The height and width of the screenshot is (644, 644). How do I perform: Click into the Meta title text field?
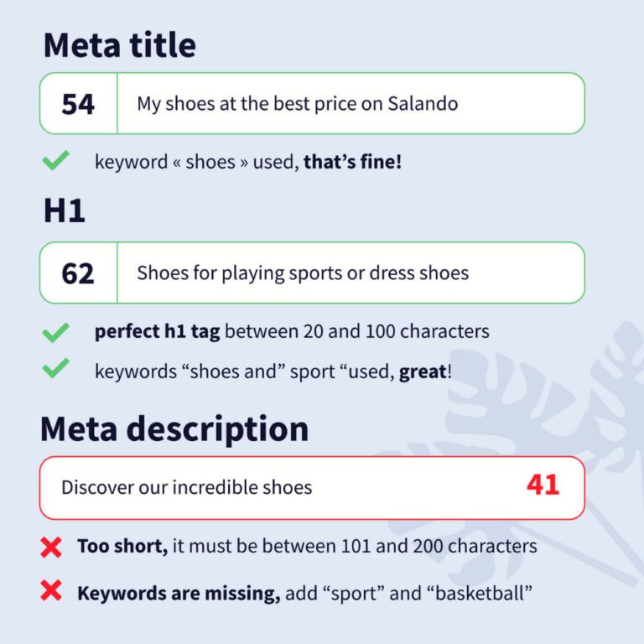click(351, 103)
